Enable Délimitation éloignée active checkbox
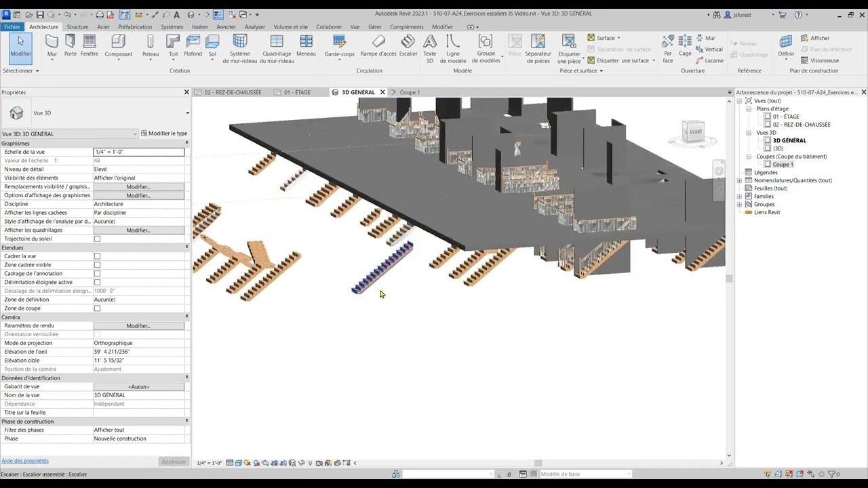Screen dimensions: 868x488 pos(97,282)
